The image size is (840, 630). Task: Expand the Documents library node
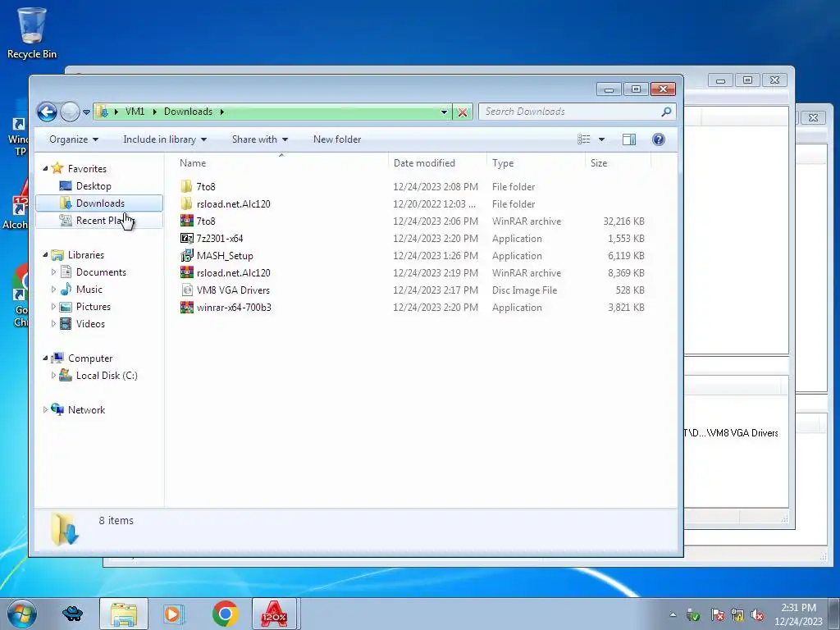coord(53,272)
